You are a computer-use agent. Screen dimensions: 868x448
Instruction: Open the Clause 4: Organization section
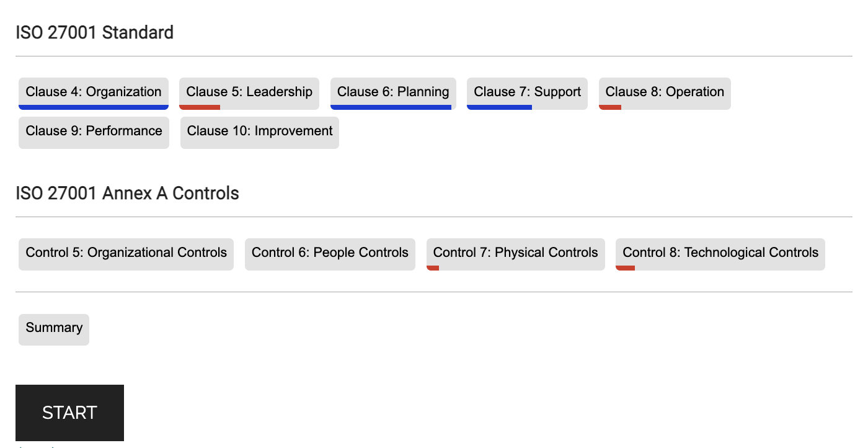coord(94,93)
